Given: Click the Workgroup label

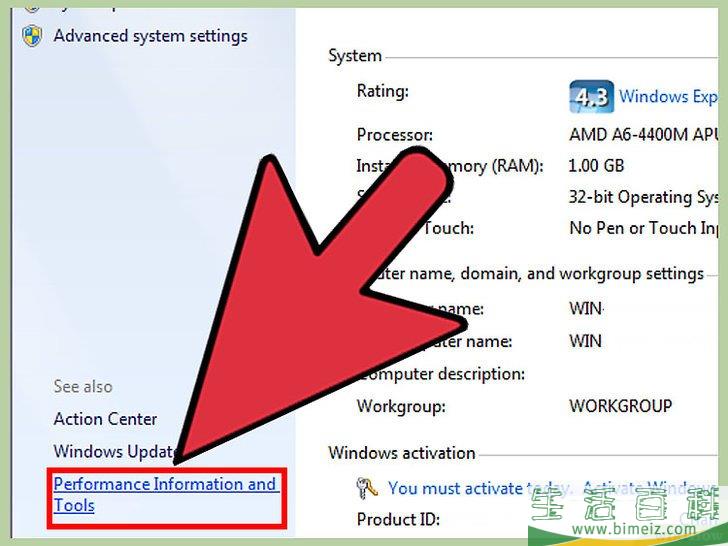Looking at the screenshot, I should [401, 406].
